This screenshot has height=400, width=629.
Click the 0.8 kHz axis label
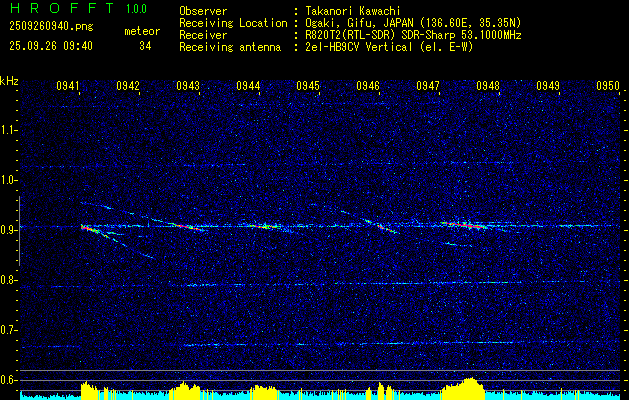8,280
